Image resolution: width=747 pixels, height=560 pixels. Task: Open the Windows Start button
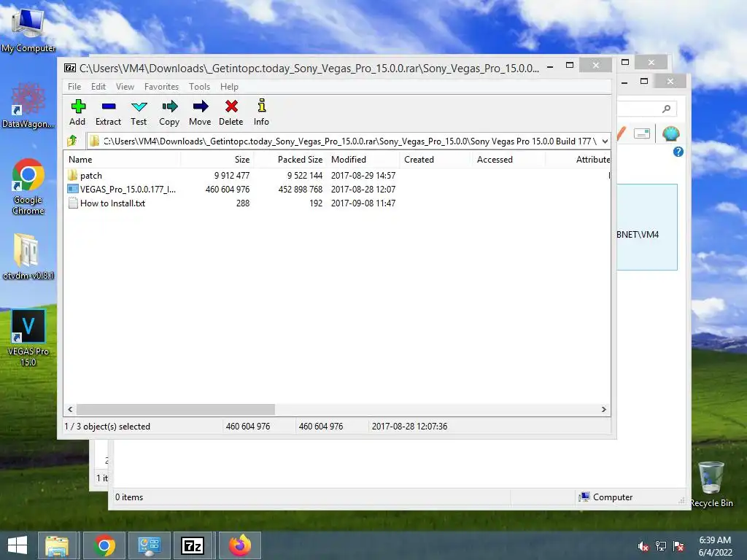(x=18, y=545)
